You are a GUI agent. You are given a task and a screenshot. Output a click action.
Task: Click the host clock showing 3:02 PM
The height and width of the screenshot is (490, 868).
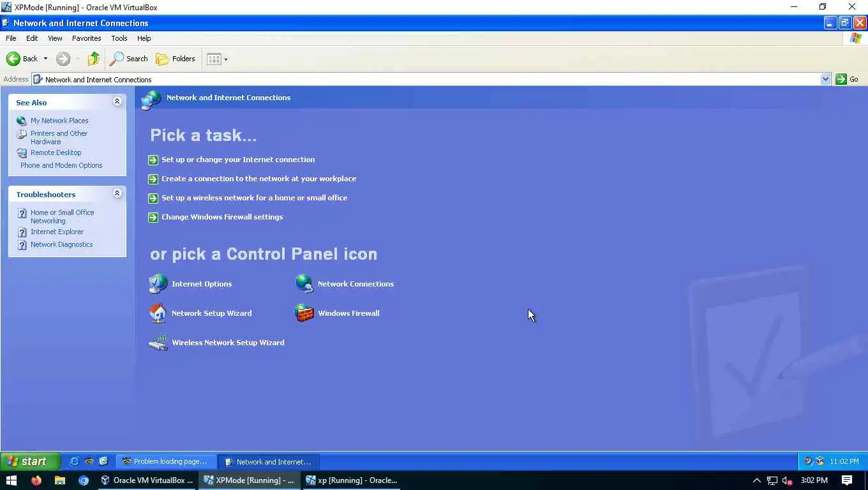pyautogui.click(x=814, y=480)
